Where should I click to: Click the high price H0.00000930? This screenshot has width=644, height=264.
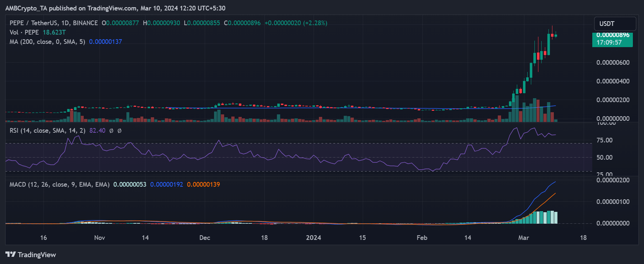pos(162,23)
